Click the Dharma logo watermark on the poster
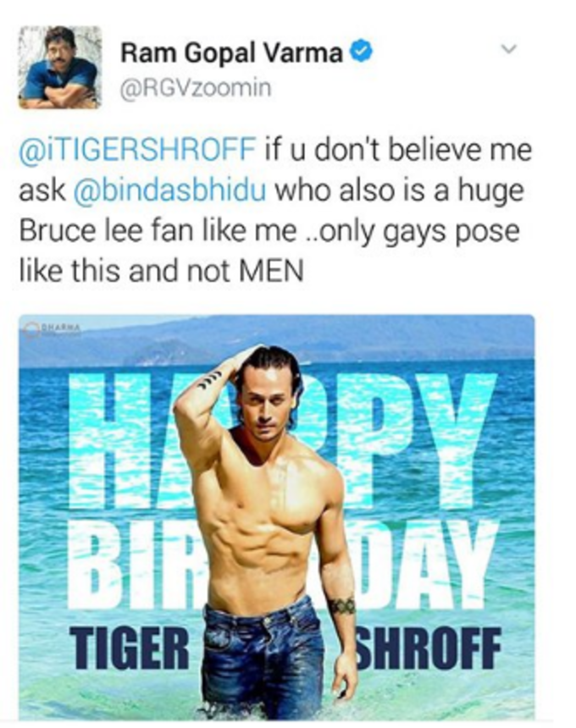 click(52, 328)
